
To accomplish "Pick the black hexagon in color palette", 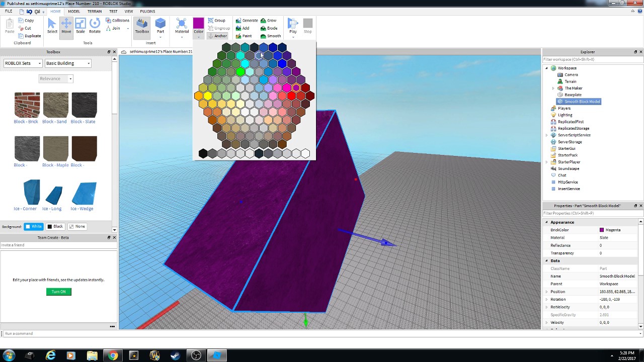I will pyautogui.click(x=203, y=154).
